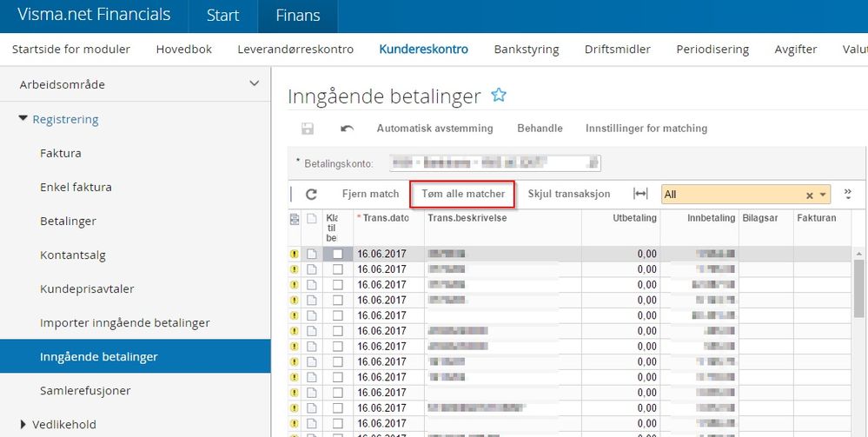The height and width of the screenshot is (437, 868).
Task: Add Inngående betalinger to favorites with star
Action: tap(498, 96)
